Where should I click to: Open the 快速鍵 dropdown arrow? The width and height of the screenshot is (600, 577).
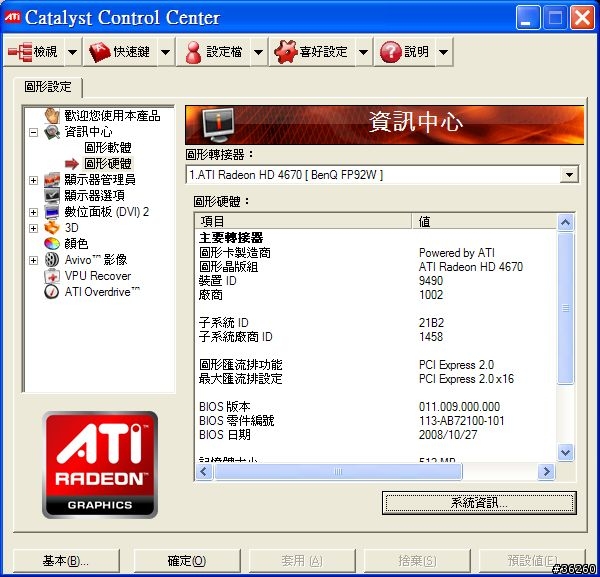(166, 52)
